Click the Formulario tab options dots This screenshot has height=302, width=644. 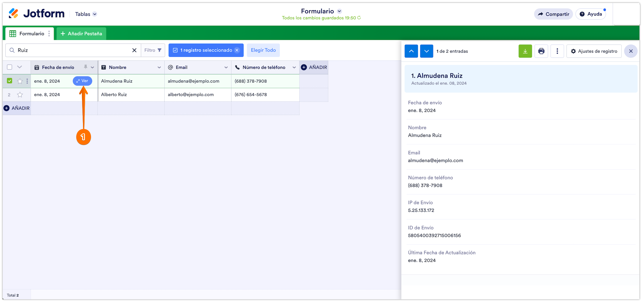(49, 34)
